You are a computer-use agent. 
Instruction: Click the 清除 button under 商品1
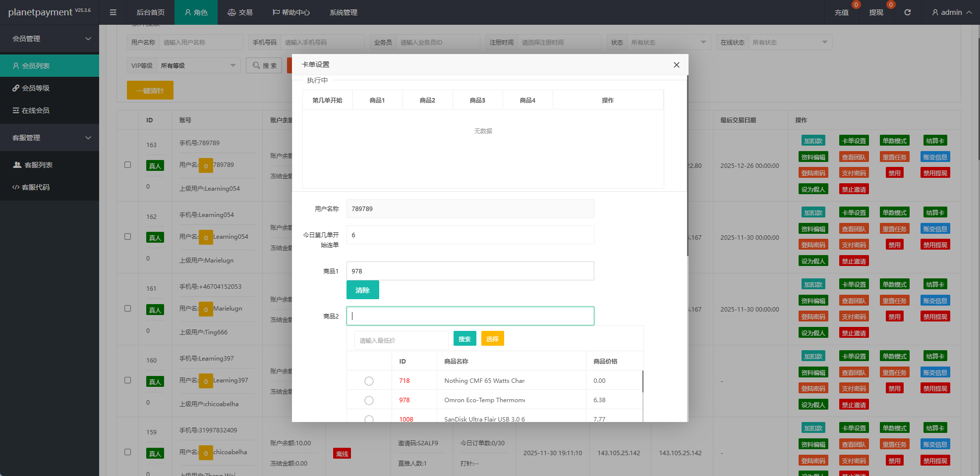[x=362, y=290]
